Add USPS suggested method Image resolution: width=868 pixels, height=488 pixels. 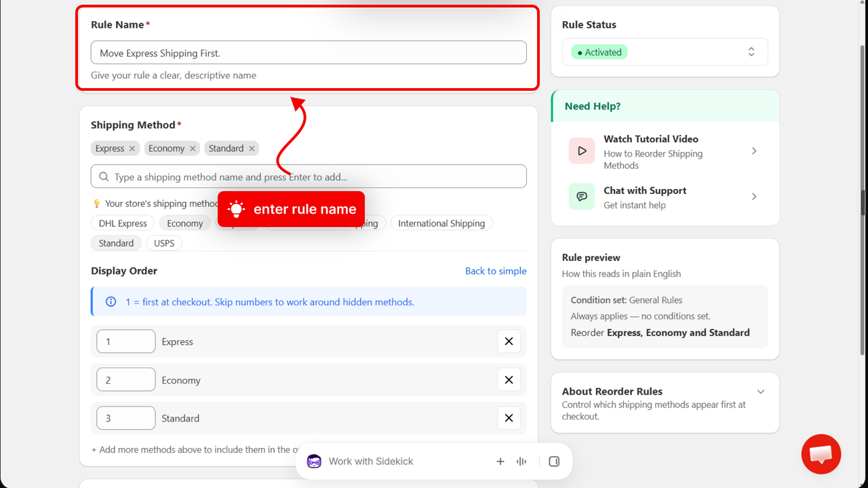(164, 243)
